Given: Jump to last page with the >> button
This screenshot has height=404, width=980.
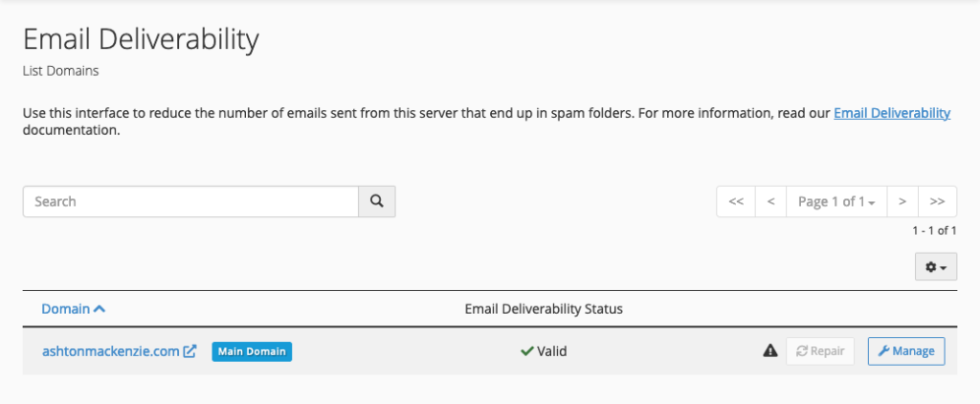Looking at the screenshot, I should tap(937, 201).
